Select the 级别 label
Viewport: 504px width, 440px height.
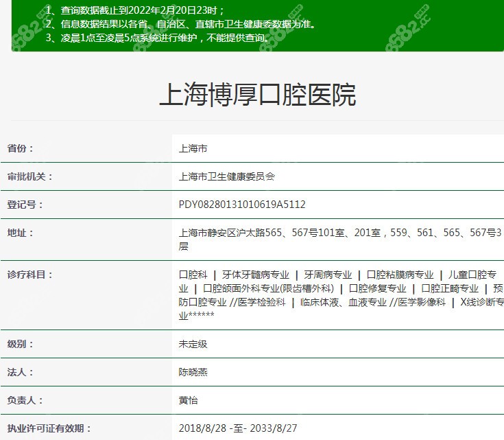coord(21,344)
